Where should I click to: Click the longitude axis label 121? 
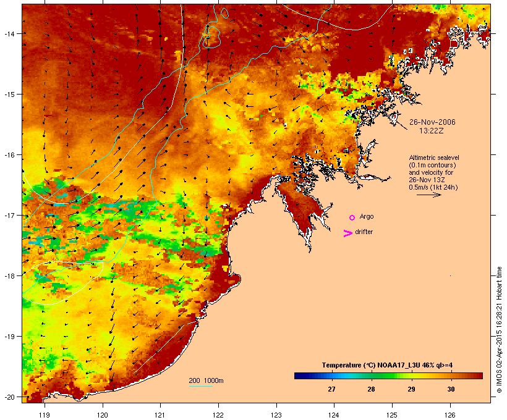click(x=160, y=415)
